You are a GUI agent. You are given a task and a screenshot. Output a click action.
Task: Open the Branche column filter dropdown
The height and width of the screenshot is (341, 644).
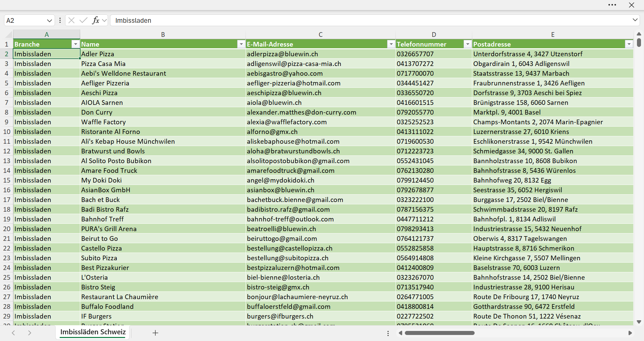(x=75, y=44)
